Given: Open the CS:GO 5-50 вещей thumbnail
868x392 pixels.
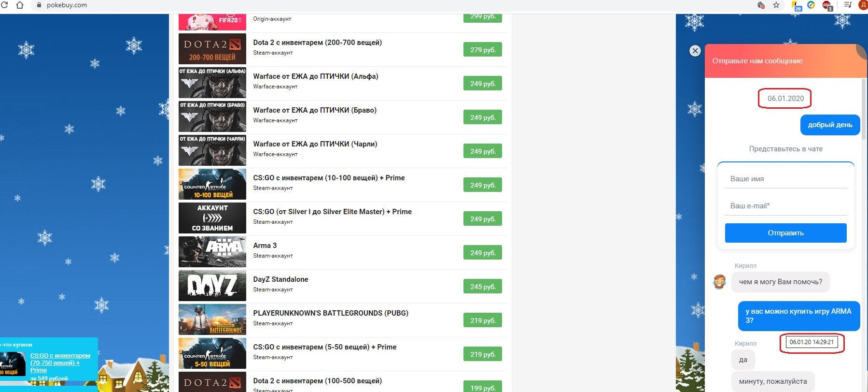Looking at the screenshot, I should point(212,353).
